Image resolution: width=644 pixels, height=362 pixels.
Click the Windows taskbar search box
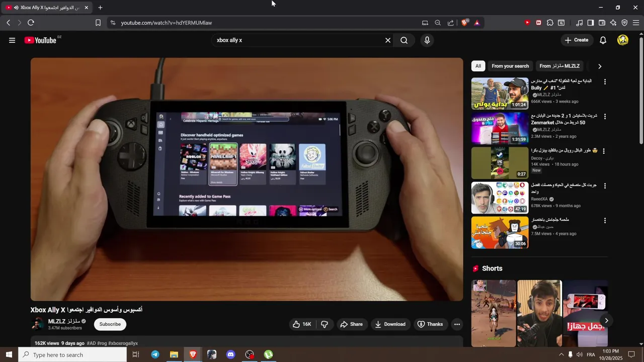[72, 354]
